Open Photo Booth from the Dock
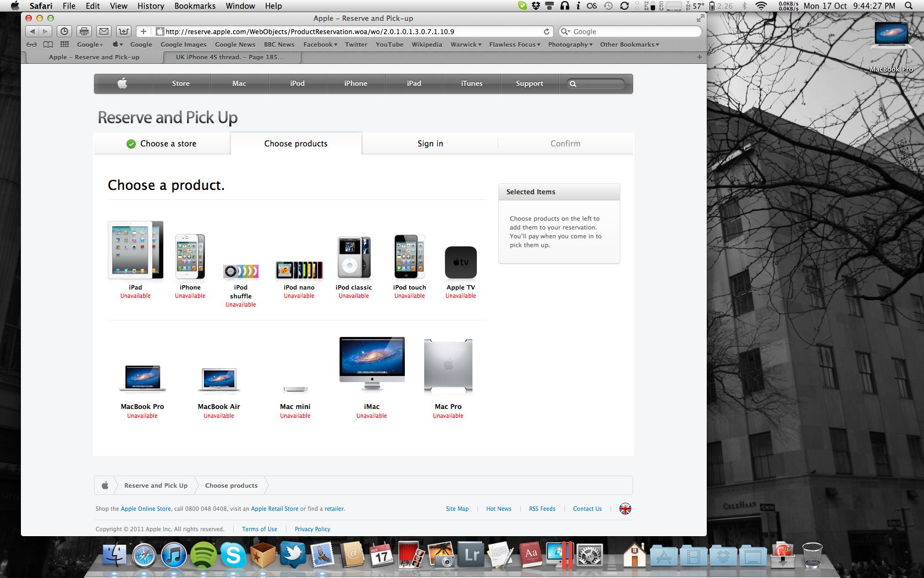Screen dimensions: 924x578 coord(411,555)
